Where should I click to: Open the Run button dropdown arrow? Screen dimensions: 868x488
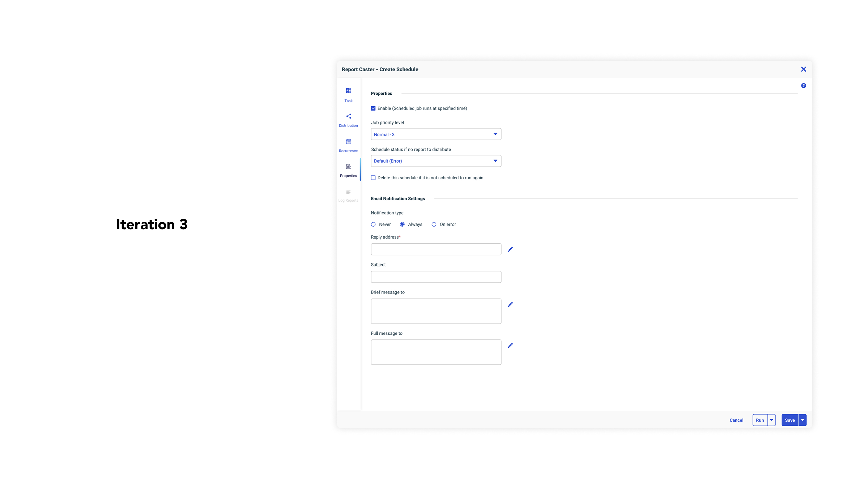tap(771, 420)
